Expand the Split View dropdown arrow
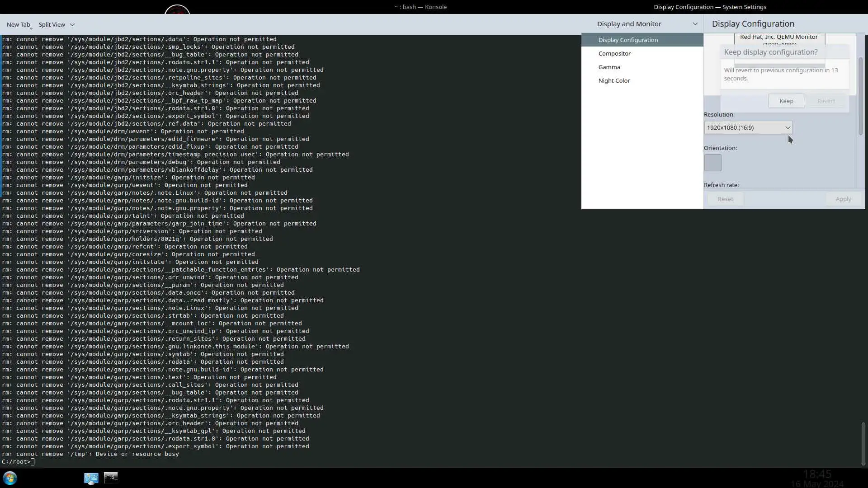The height and width of the screenshot is (488, 868). [72, 25]
